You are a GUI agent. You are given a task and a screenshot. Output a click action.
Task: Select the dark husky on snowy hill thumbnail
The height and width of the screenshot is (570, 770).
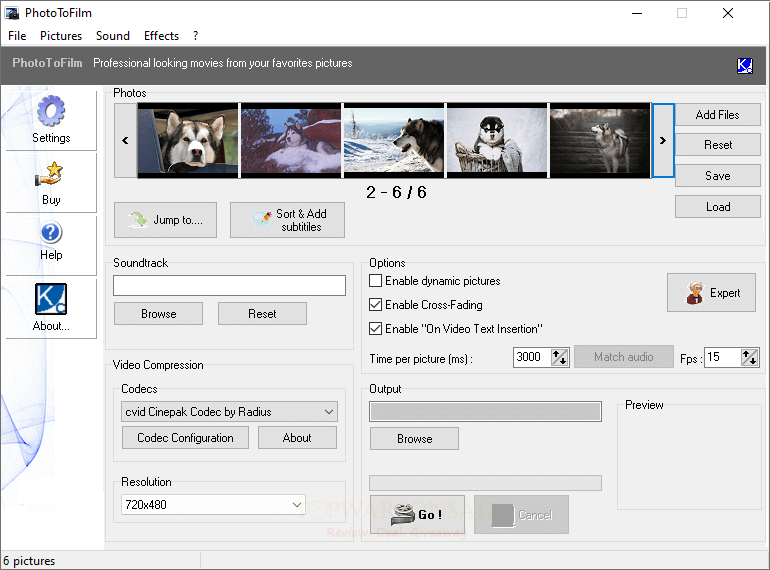pos(393,140)
